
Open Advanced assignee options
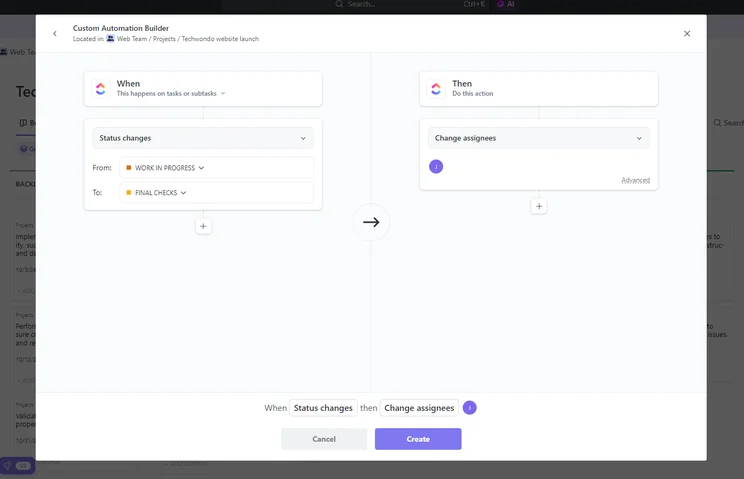pos(635,180)
